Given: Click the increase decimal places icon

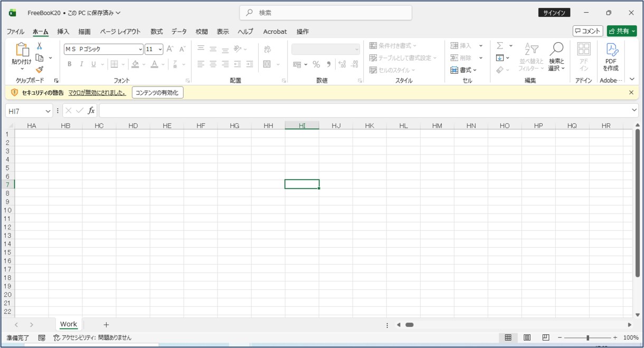Looking at the screenshot, I should pos(342,64).
